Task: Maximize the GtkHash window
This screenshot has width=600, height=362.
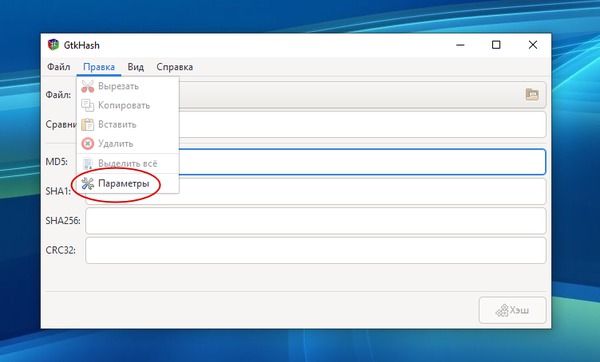Action: tap(496, 45)
